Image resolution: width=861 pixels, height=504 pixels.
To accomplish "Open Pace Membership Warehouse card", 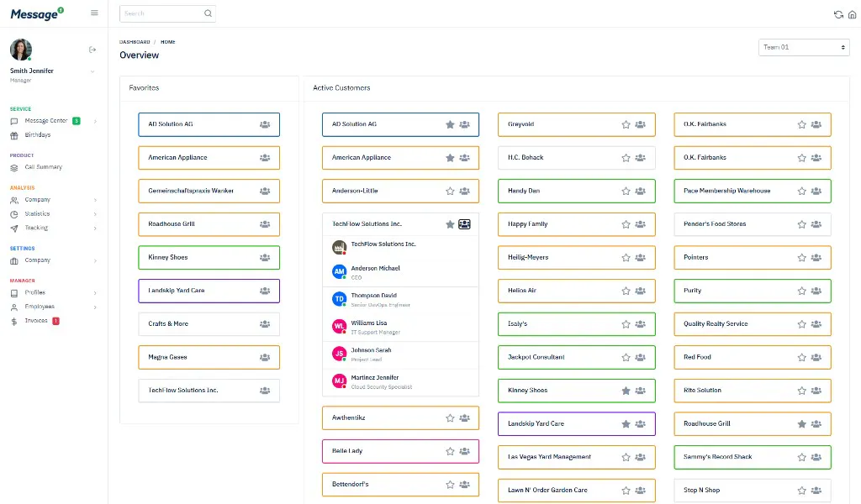I will pyautogui.click(x=753, y=191).
